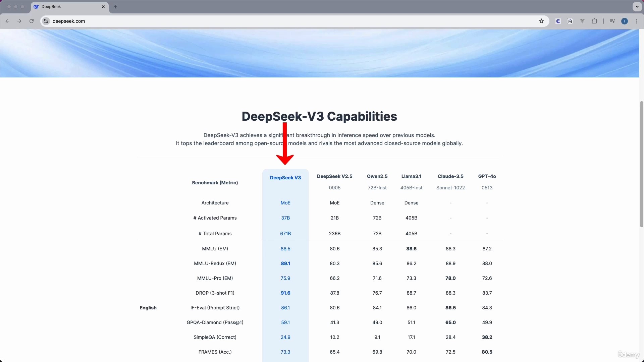The image size is (644, 362).
Task: Click the # Total Params row label
Action: coord(215,234)
